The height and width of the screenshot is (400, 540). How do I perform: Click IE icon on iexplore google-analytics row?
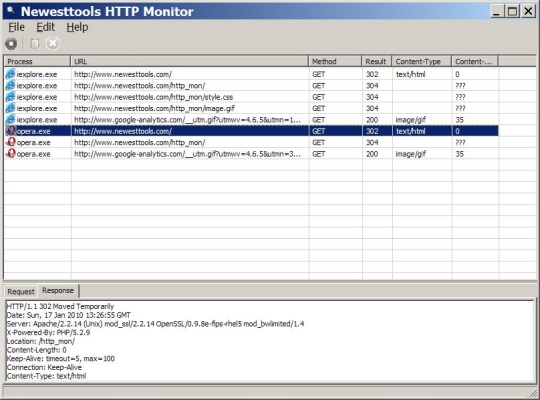click(x=11, y=119)
